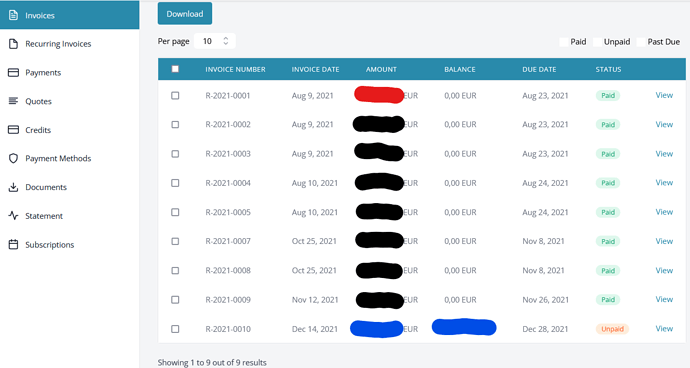This screenshot has width=690, height=368.
Task: Open the Statement activity icon
Action: (14, 216)
